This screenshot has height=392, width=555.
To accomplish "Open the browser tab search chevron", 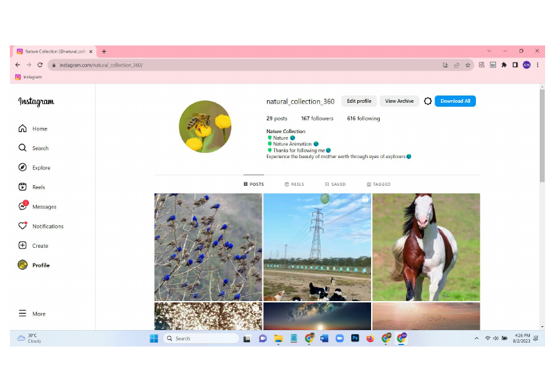I will coord(489,51).
